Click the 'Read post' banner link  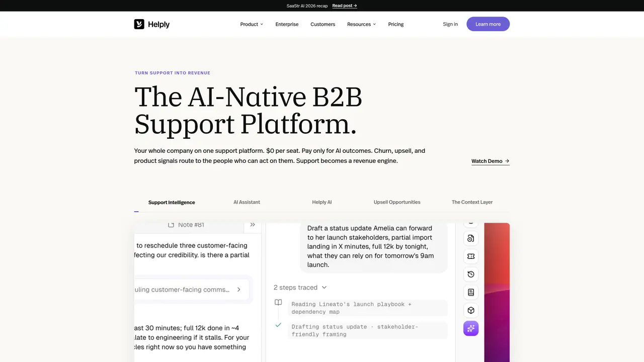(x=345, y=6)
